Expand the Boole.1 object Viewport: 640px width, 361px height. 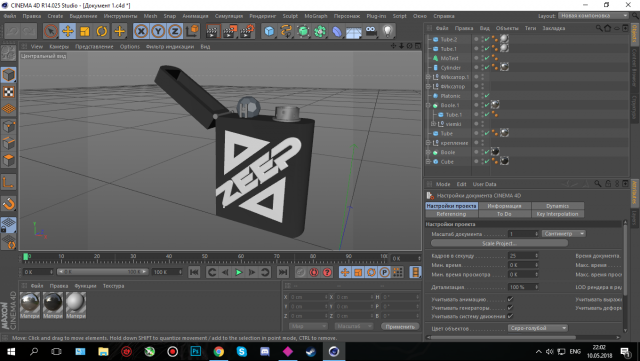click(428, 105)
